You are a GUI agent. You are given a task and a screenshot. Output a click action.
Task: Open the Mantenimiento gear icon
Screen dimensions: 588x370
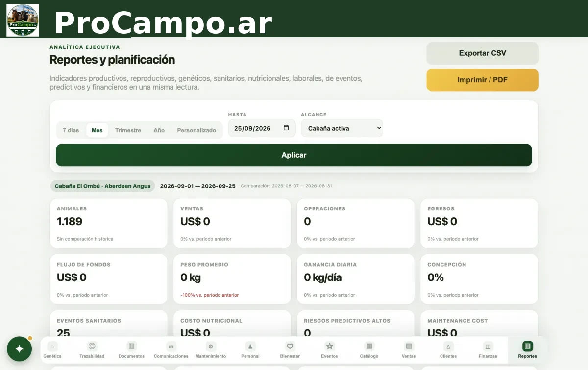pos(211,346)
